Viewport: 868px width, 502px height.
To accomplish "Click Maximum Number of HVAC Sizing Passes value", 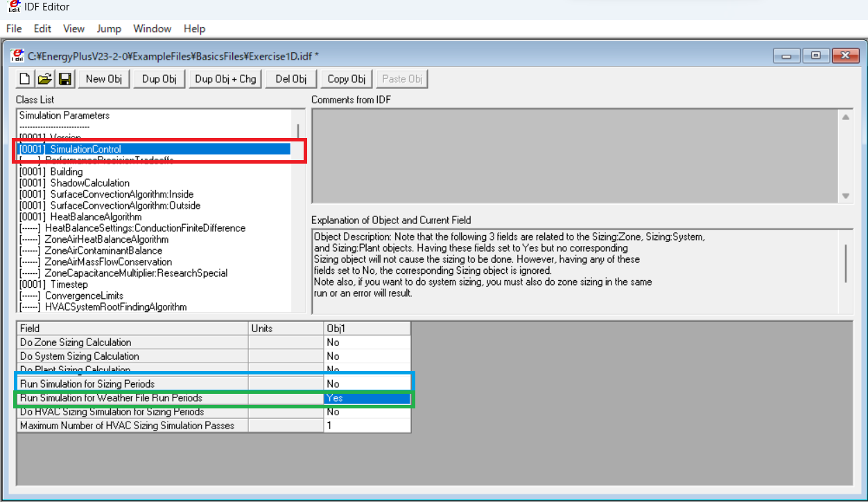I will tap(367, 426).
